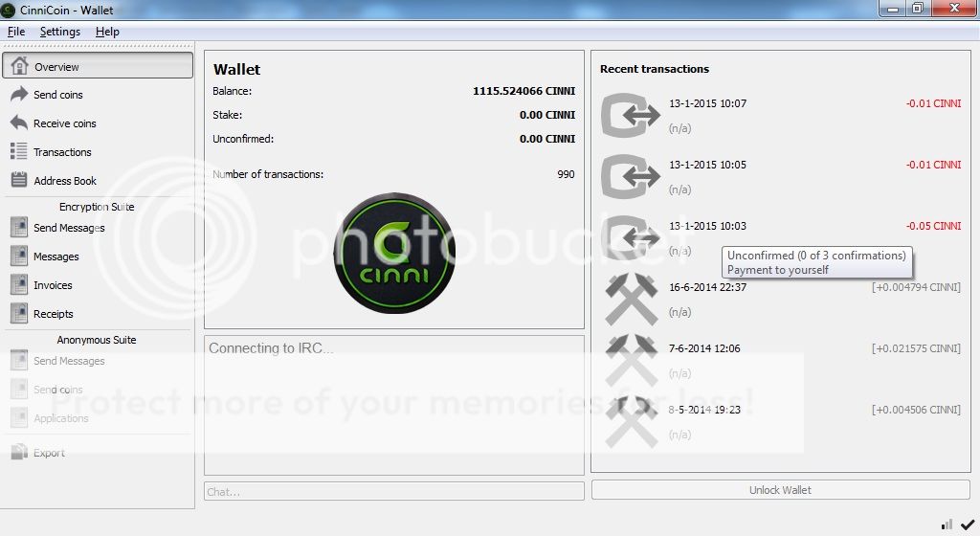Select the +0.004794 CINNI amount
The width and height of the screenshot is (980, 536).
916,287
